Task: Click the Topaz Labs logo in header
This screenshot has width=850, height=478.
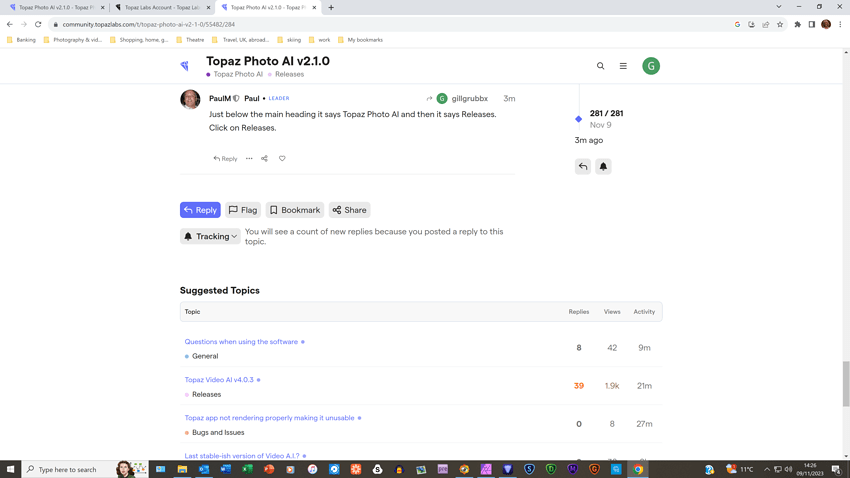Action: [x=184, y=66]
